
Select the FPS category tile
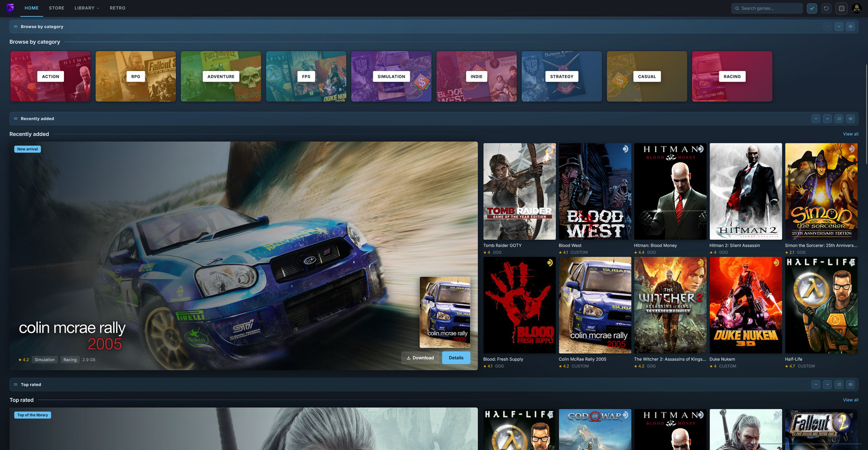[x=306, y=77]
